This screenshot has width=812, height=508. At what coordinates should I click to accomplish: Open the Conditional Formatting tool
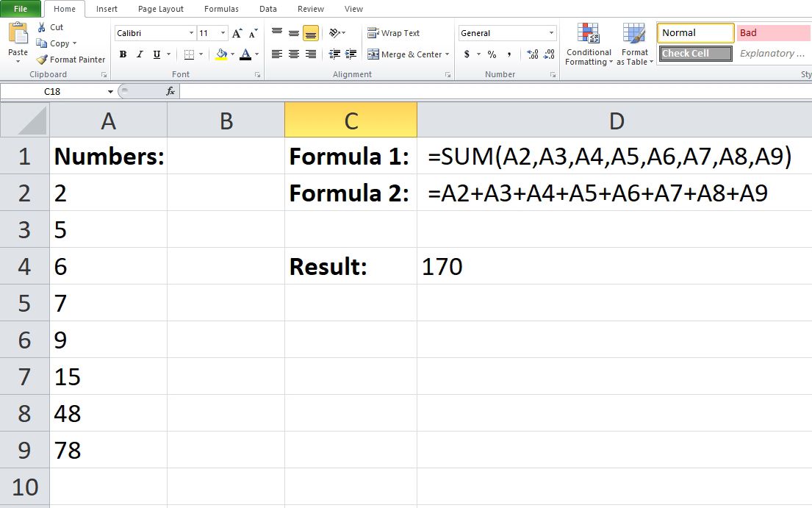point(588,44)
